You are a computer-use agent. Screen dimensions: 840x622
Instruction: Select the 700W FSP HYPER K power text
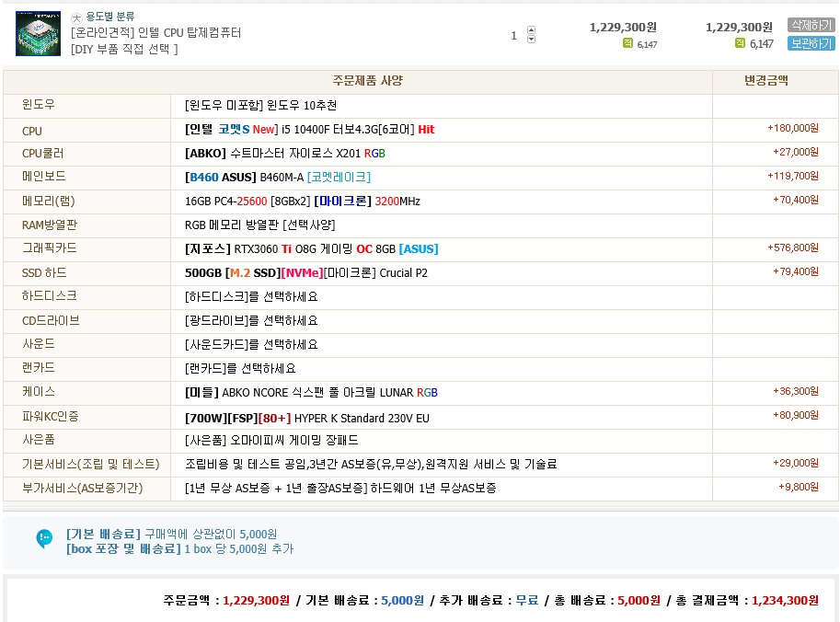[x=307, y=419]
